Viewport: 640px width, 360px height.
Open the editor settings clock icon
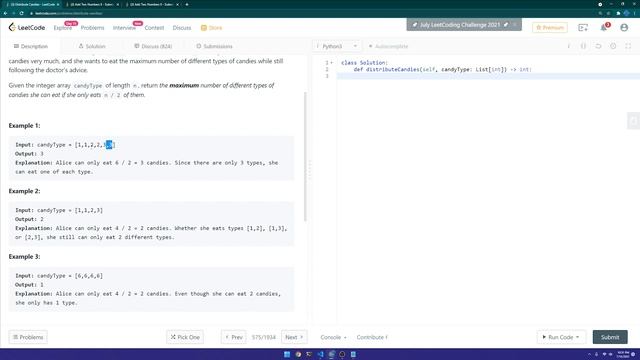(613, 46)
